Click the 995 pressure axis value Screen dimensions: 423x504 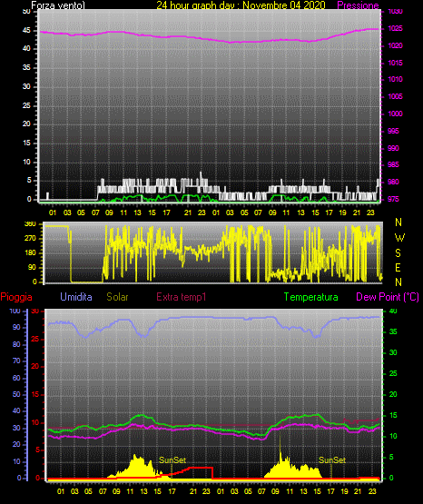pyautogui.click(x=393, y=131)
